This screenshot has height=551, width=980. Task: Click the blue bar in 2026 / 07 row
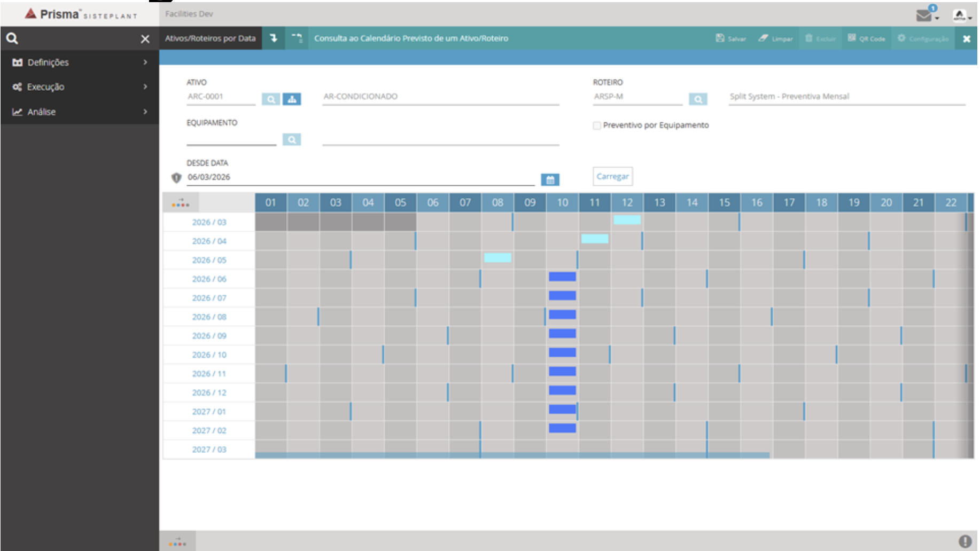[x=562, y=296]
